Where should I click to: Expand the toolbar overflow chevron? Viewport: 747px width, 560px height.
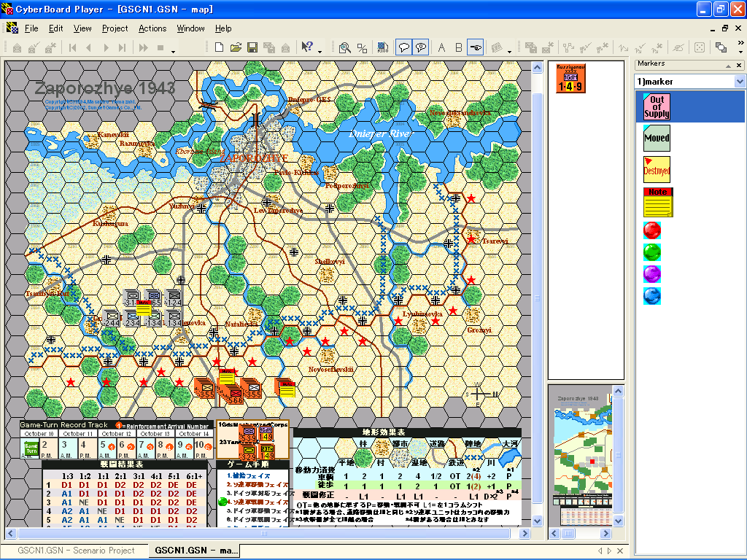(741, 43)
